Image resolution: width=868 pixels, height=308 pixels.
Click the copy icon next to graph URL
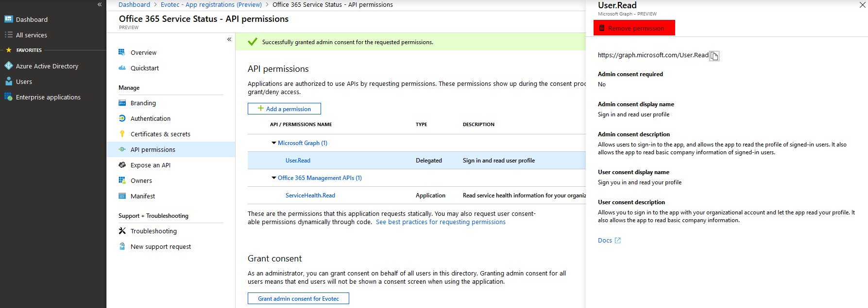(714, 56)
